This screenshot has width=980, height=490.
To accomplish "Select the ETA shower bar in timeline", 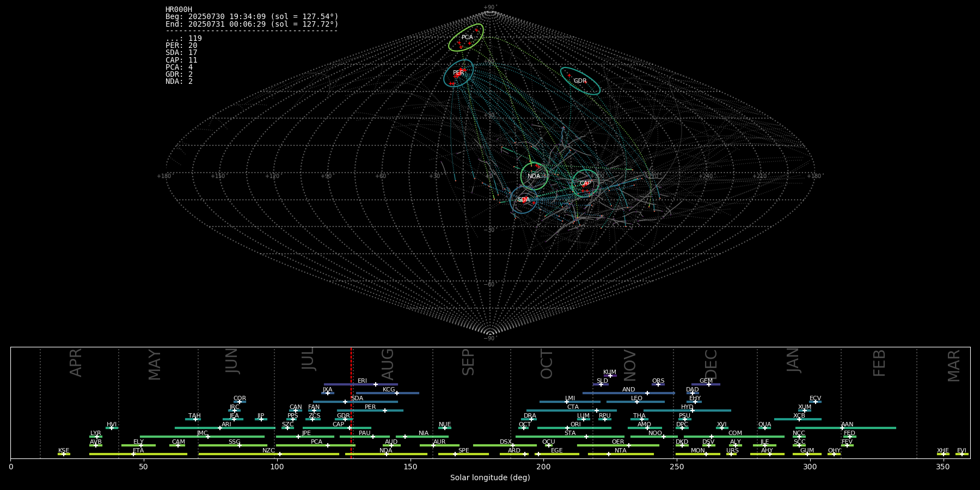I will coord(138,454).
